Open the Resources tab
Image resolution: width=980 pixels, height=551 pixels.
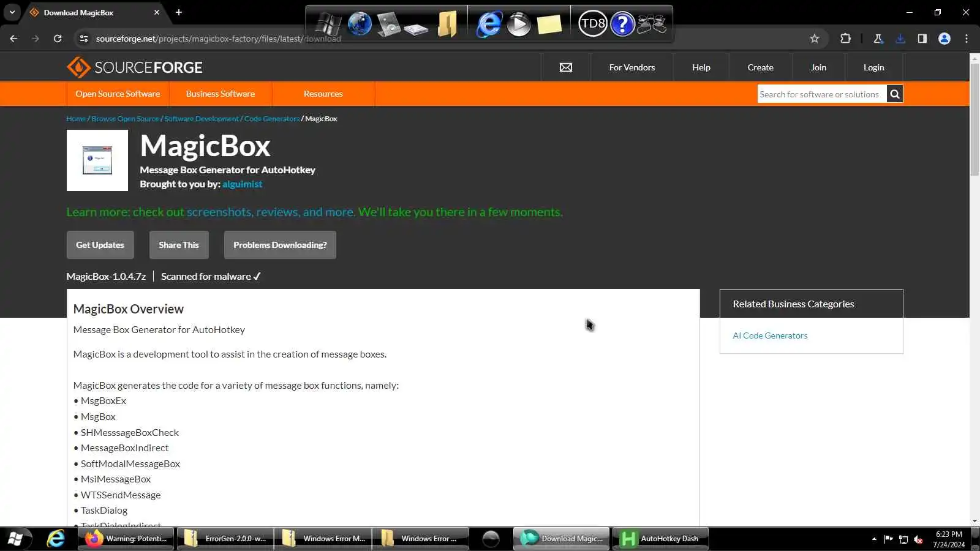323,94
